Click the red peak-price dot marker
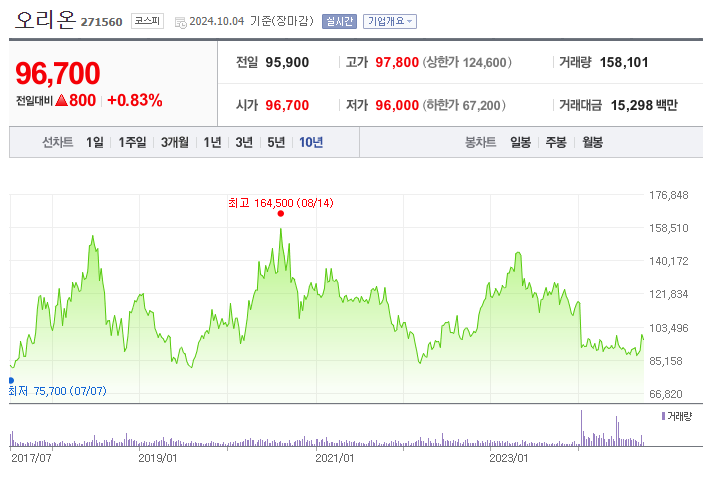 (x=281, y=213)
